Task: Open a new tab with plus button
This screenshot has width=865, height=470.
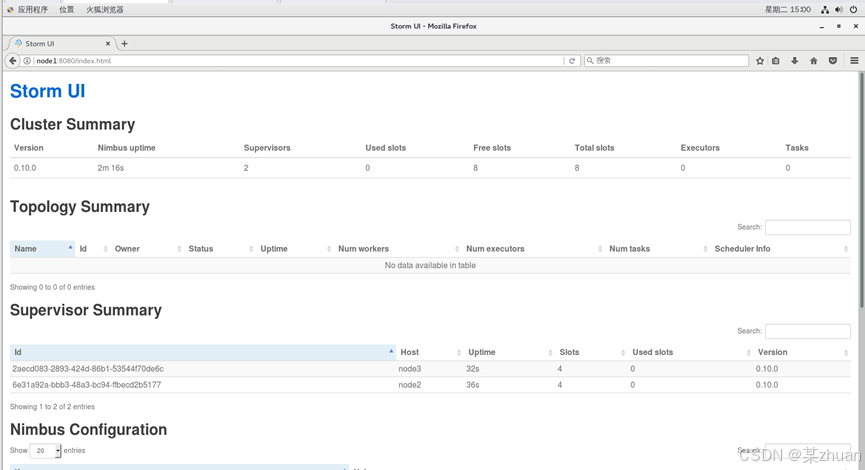Action: pyautogui.click(x=124, y=44)
